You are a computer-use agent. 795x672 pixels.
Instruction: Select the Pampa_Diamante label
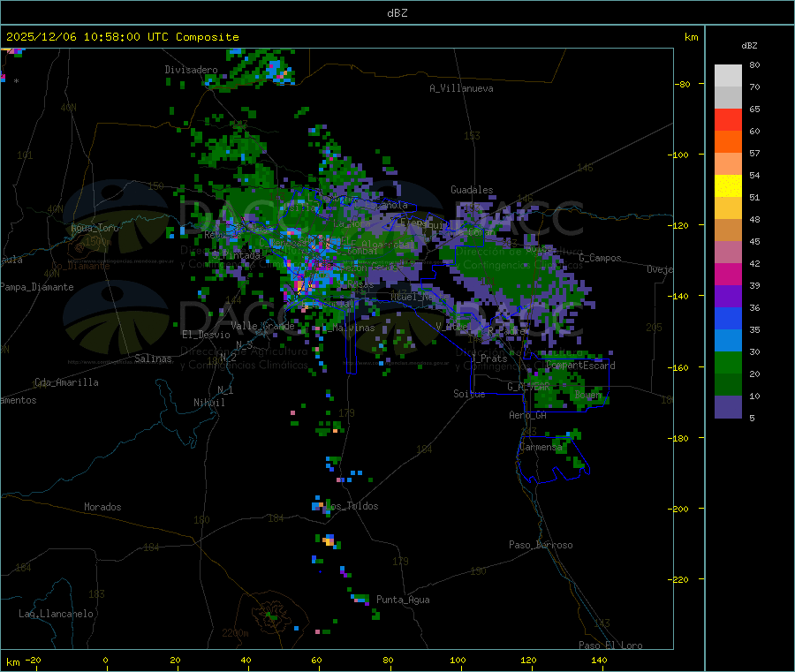click(x=36, y=287)
